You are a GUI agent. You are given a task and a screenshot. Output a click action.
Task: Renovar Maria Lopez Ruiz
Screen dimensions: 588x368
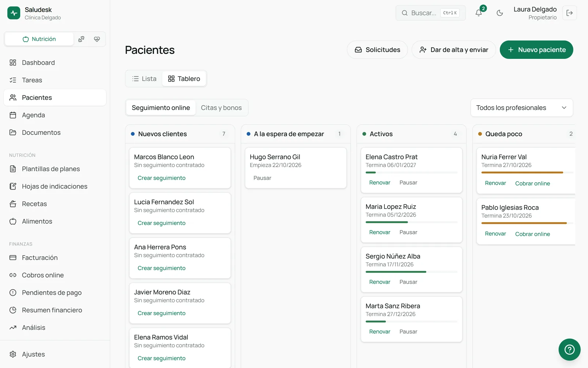click(380, 232)
